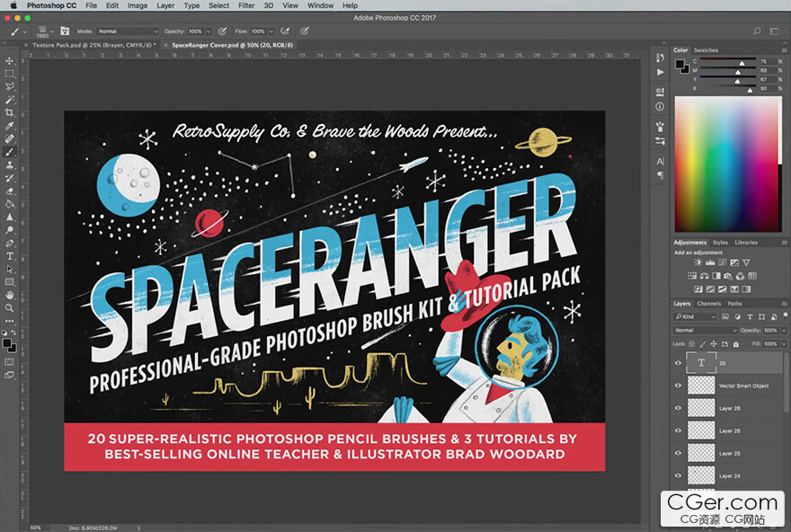Screen dimensions: 791x532
Task: Switch to the Swatches tab
Action: (706, 50)
